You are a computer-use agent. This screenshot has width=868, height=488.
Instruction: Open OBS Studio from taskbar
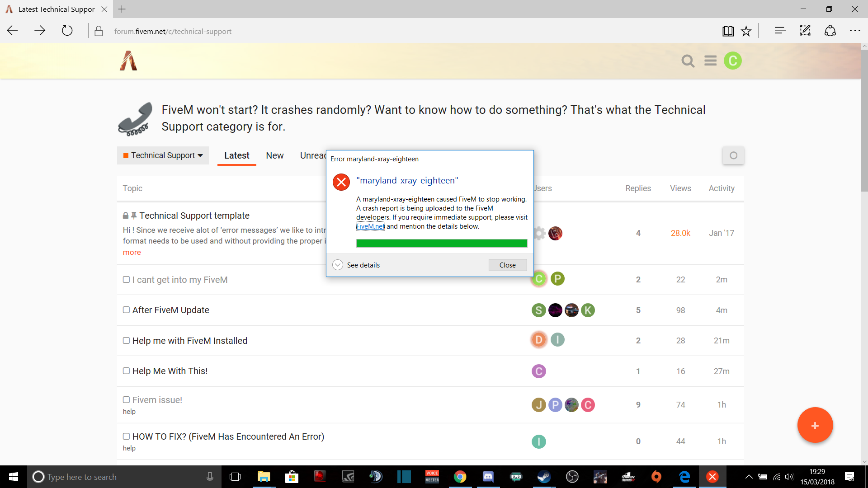tap(572, 477)
